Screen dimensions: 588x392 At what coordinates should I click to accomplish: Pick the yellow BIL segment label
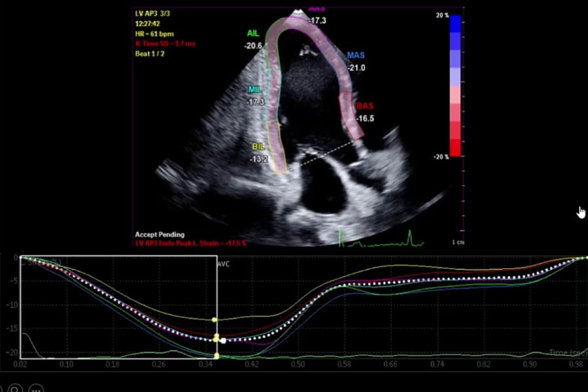(259, 148)
